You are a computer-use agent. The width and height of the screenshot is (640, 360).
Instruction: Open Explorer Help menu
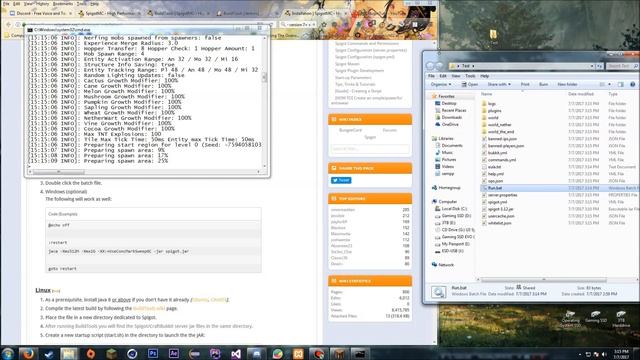coord(484,76)
